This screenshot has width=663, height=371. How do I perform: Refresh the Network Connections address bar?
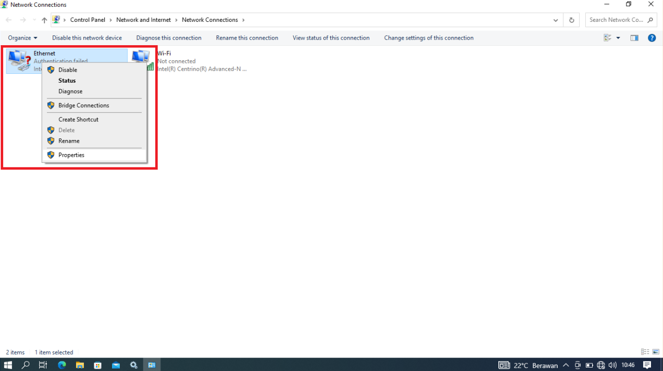571,20
